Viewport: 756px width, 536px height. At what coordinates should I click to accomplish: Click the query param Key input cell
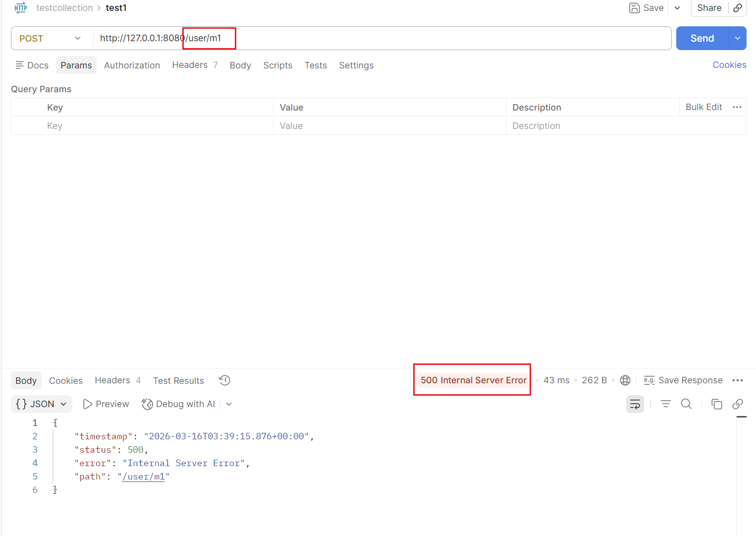point(159,126)
